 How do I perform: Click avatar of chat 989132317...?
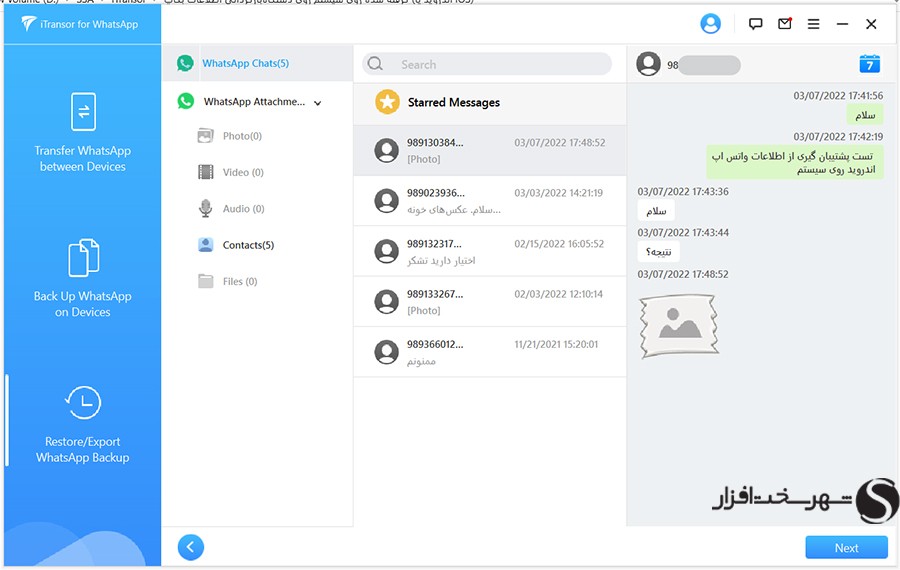386,251
